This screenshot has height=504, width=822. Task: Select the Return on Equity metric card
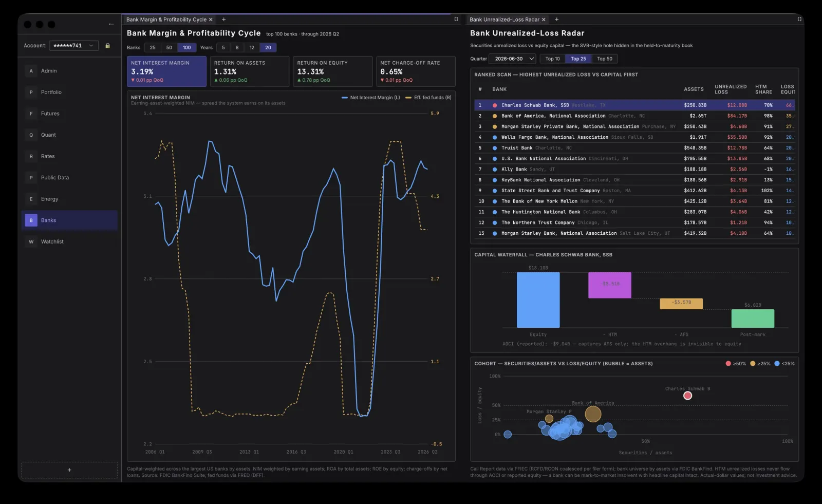point(333,71)
